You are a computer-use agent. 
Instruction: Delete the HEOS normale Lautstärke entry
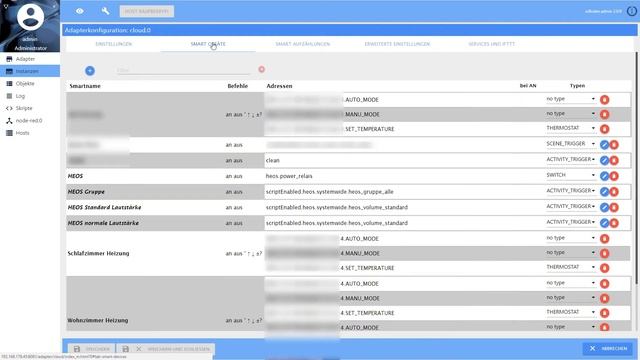click(x=614, y=223)
